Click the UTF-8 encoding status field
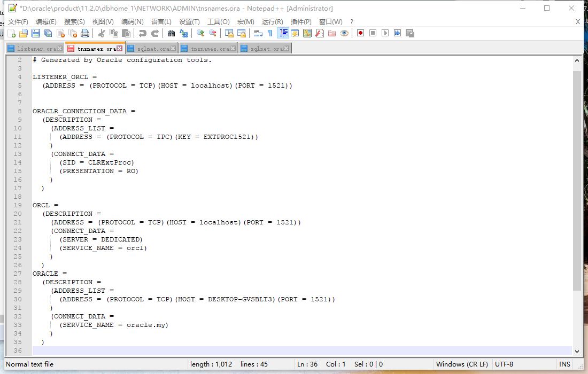Screen dimensions: 588x374 click(x=504, y=364)
